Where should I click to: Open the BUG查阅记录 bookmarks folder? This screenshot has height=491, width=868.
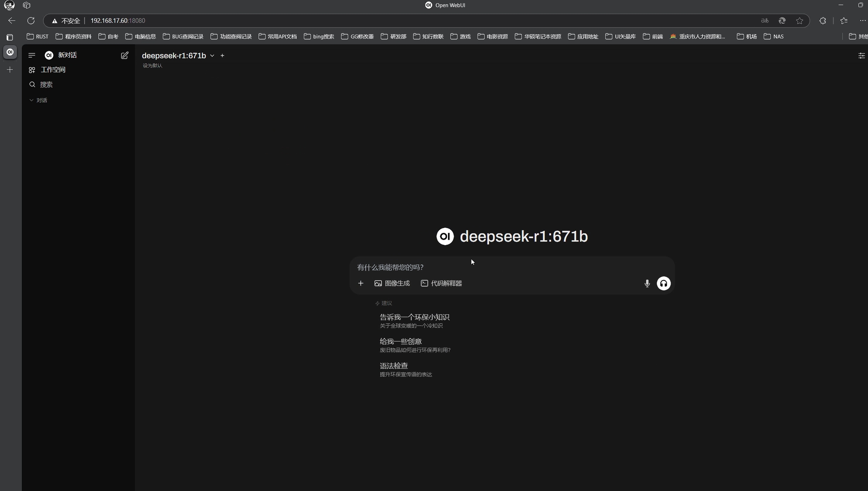183,37
